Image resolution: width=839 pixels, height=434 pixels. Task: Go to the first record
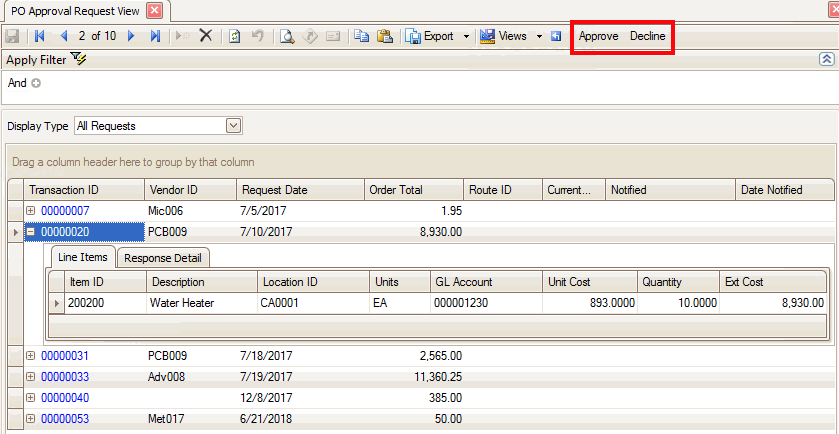click(40, 36)
